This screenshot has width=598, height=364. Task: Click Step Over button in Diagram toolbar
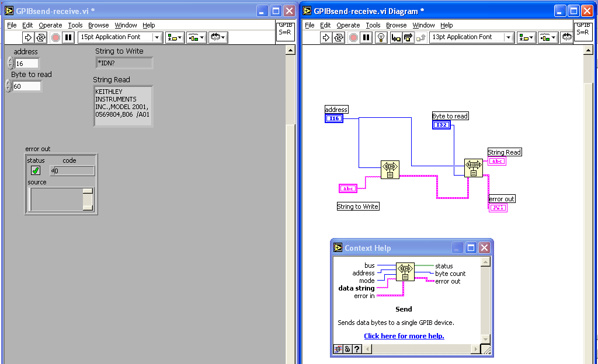[408, 37]
